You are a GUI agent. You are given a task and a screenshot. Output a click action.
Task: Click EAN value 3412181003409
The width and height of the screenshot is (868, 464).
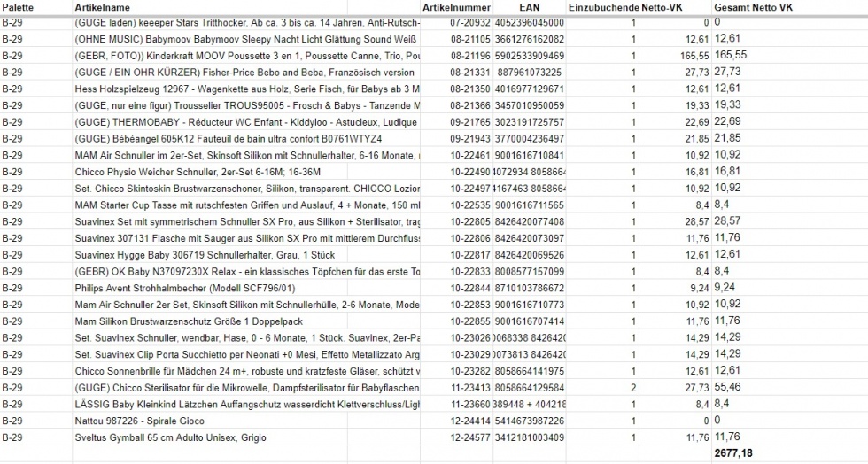tap(530, 438)
